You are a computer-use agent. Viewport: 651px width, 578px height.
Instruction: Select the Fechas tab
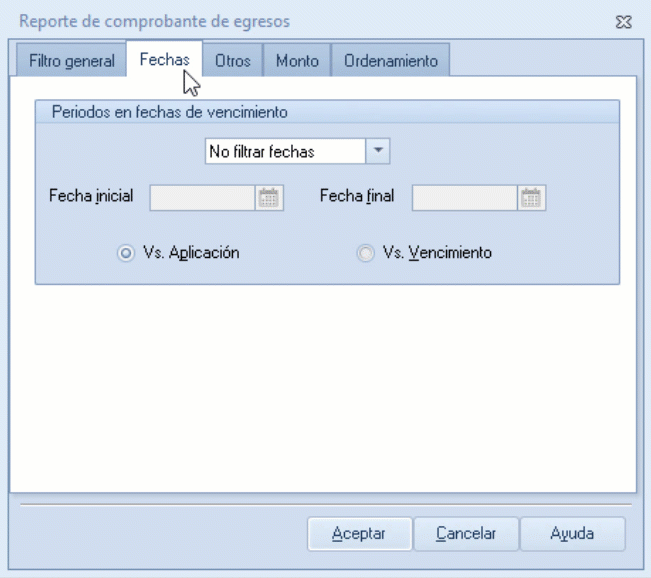coord(164,60)
